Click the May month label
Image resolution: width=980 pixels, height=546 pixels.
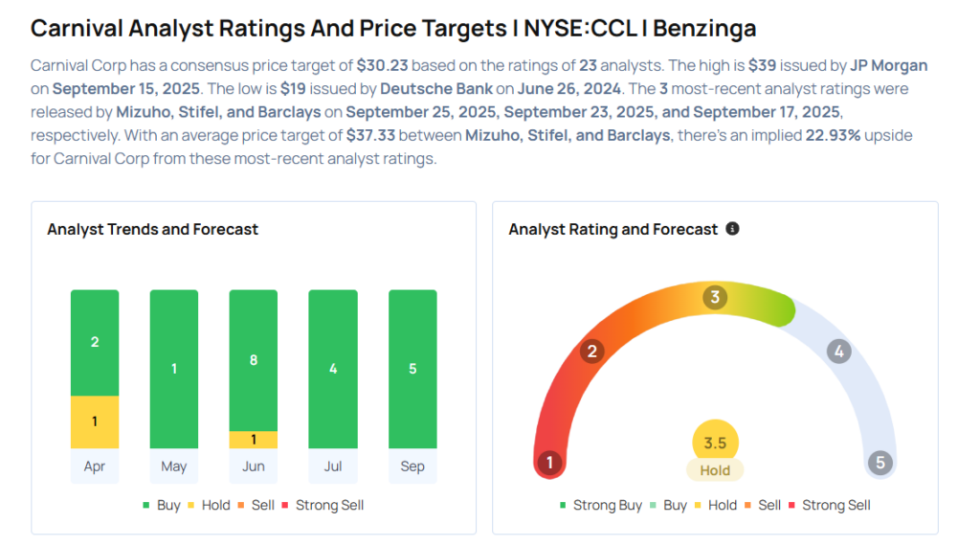[174, 466]
